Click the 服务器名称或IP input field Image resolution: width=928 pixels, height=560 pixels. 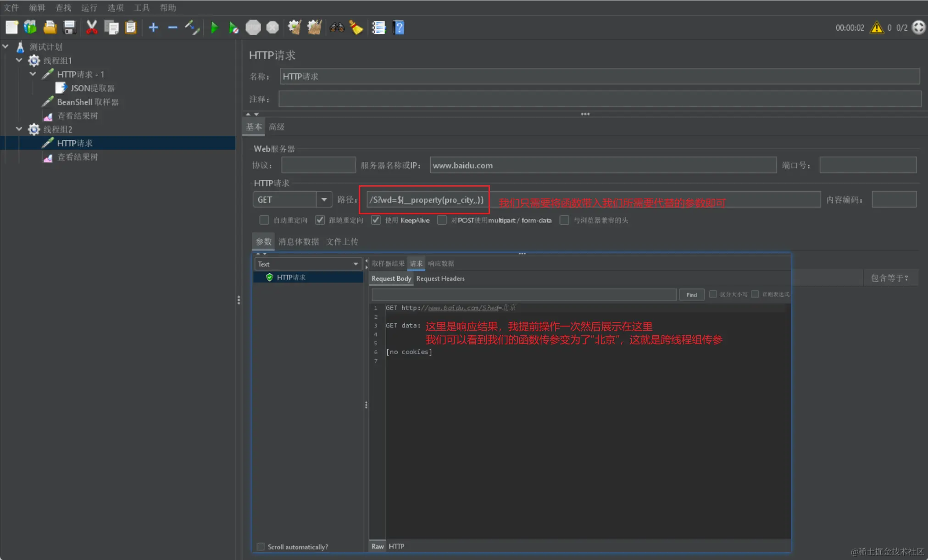point(602,165)
